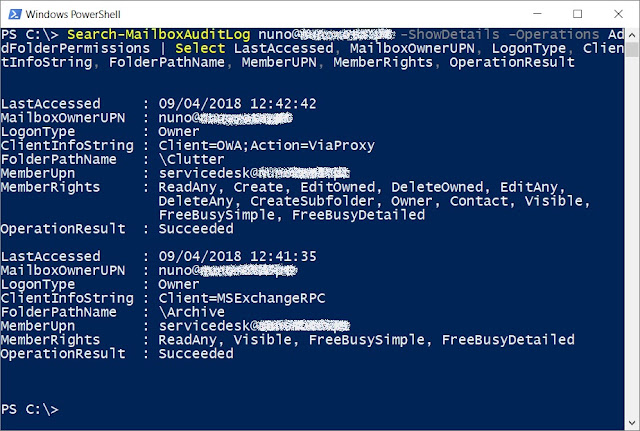
Task: Click the first record's MemberRights label
Action: click(51, 187)
